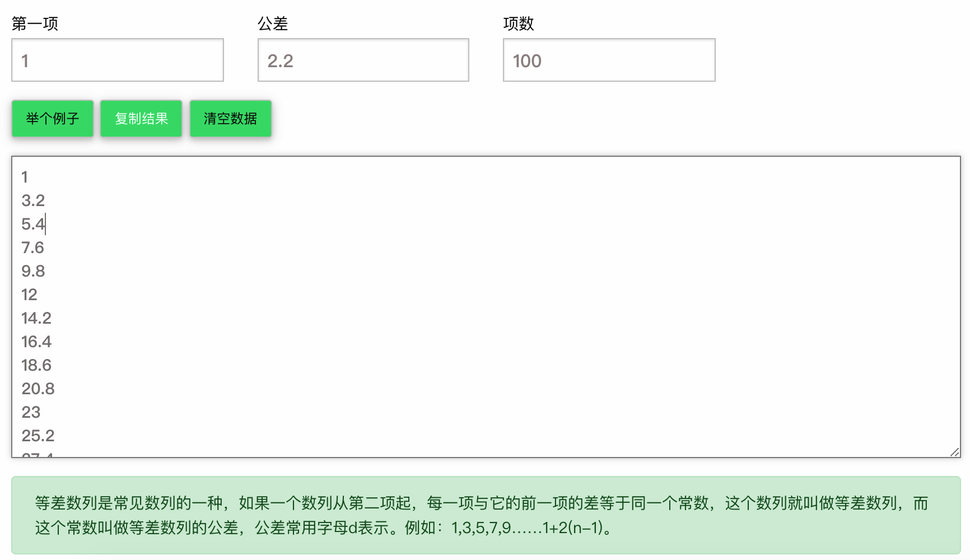This screenshot has width=970, height=560.
Task: Click the value 25.2 near the bottom
Action: pos(37,435)
